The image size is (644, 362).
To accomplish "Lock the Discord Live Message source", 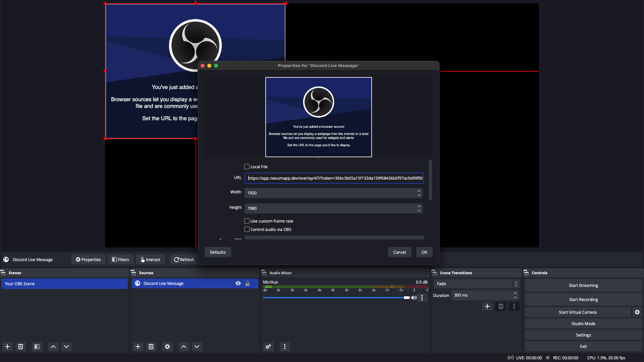I will pos(248,284).
